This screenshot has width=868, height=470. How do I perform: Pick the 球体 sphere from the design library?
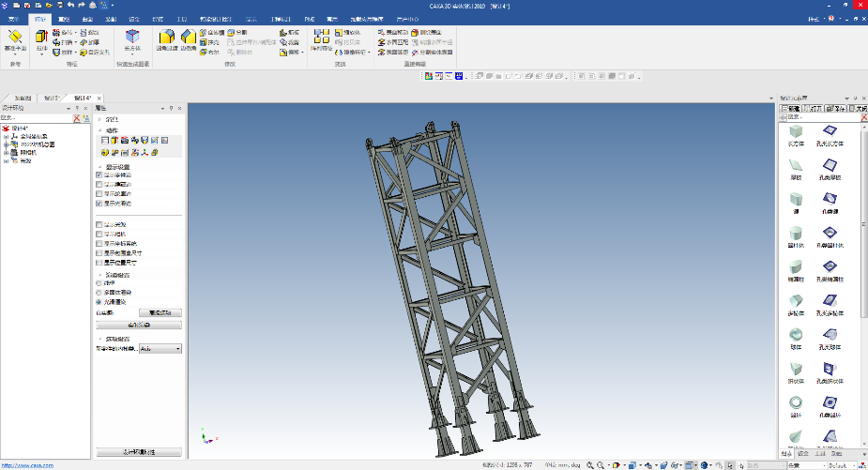(x=796, y=336)
